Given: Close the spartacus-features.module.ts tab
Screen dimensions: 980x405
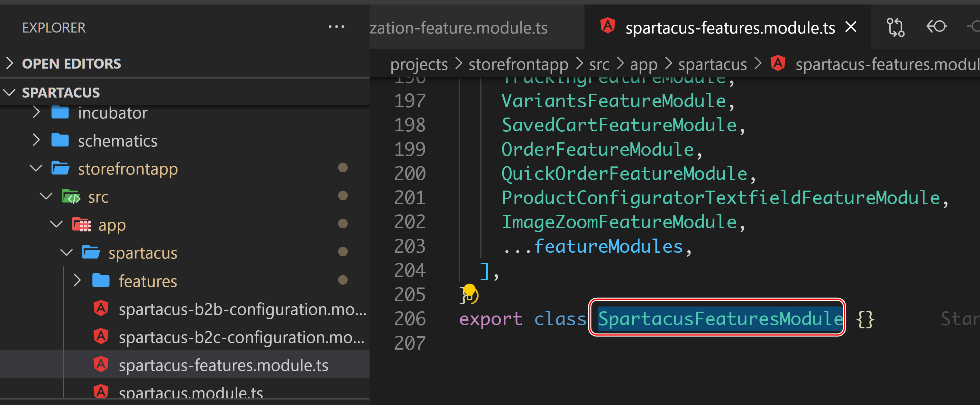Looking at the screenshot, I should pyautogui.click(x=851, y=27).
